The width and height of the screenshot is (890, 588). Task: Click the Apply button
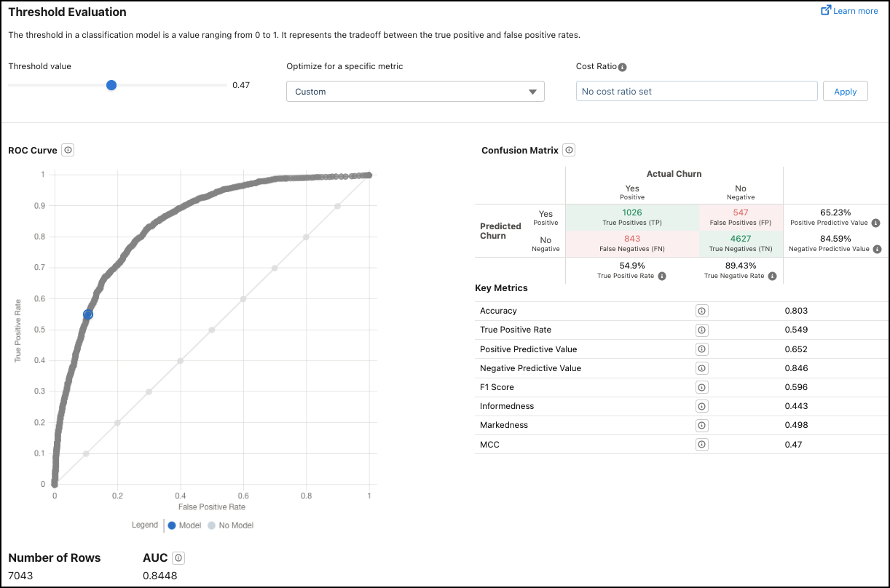coord(845,92)
